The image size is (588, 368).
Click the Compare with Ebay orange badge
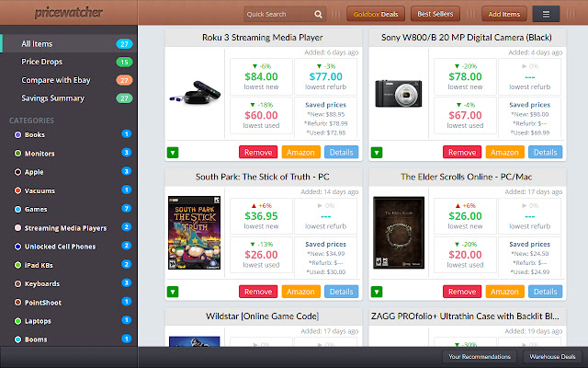pyautogui.click(x=125, y=80)
